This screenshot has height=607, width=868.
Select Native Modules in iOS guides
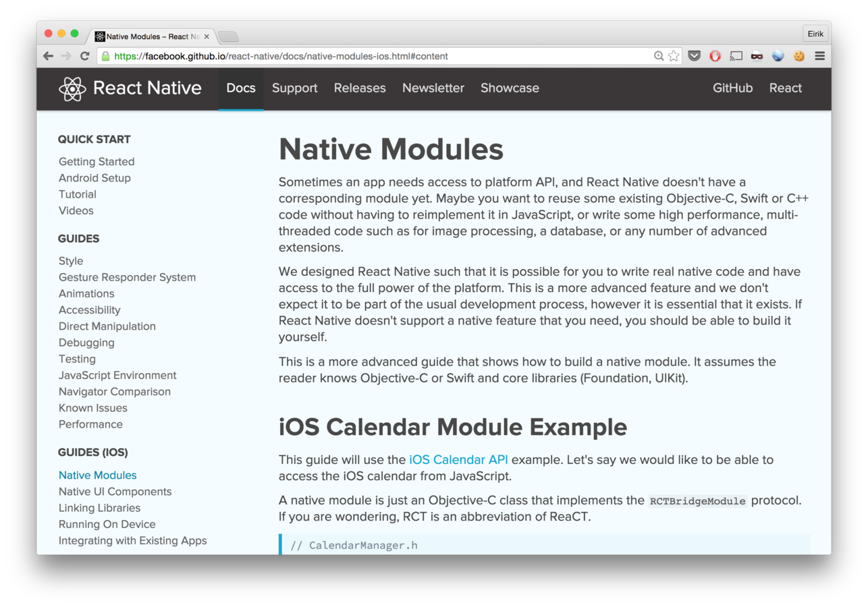click(98, 475)
